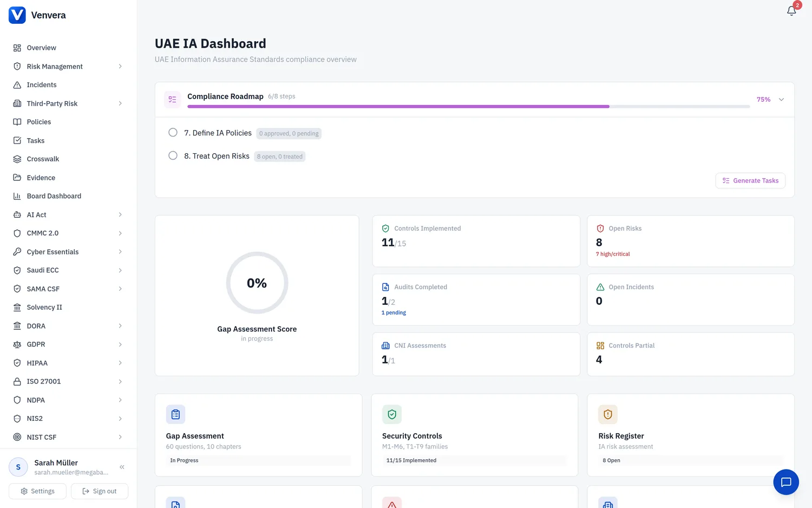This screenshot has height=508, width=812.
Task: Click the NIST CSF target icon
Action: coord(17,437)
